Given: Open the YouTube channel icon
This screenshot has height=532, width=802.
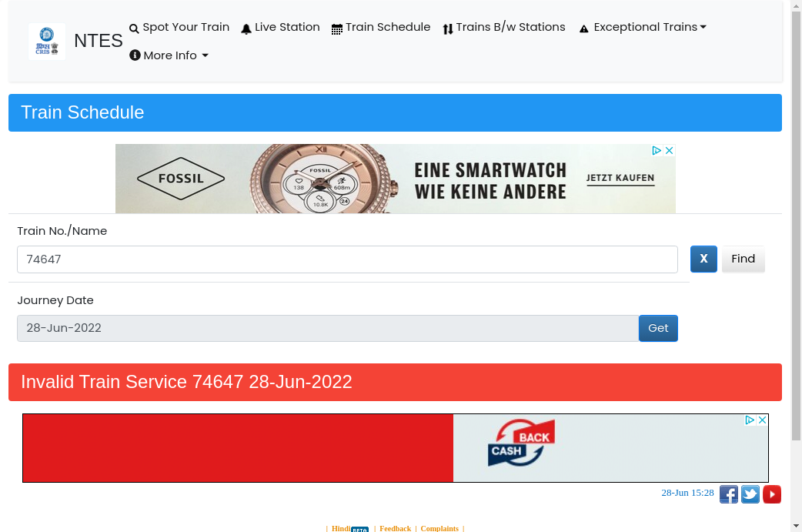Looking at the screenshot, I should point(772,494).
